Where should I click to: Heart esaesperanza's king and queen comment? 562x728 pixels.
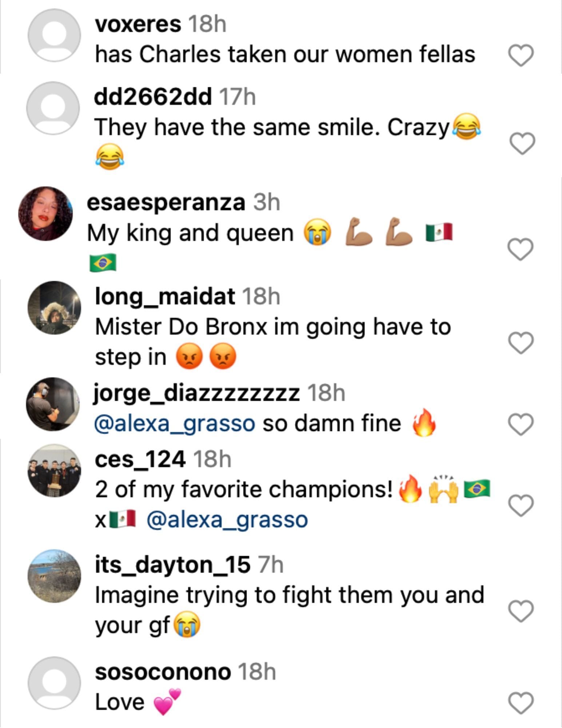[x=521, y=249]
